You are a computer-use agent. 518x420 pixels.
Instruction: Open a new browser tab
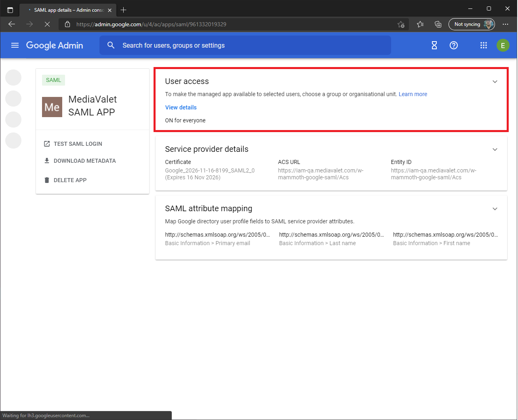coord(124,10)
